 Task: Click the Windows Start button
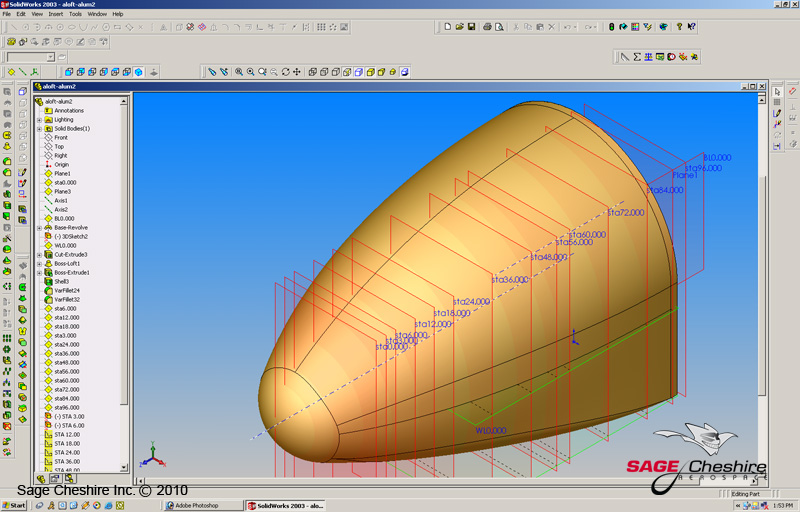pyautogui.click(x=15, y=506)
